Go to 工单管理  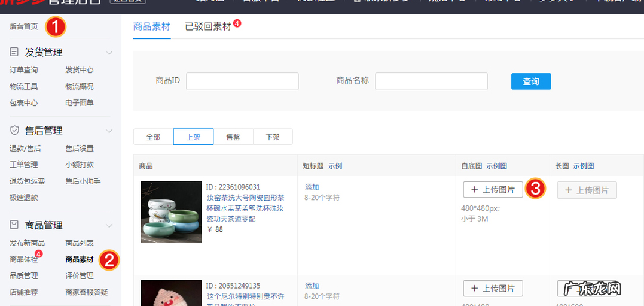24,165
